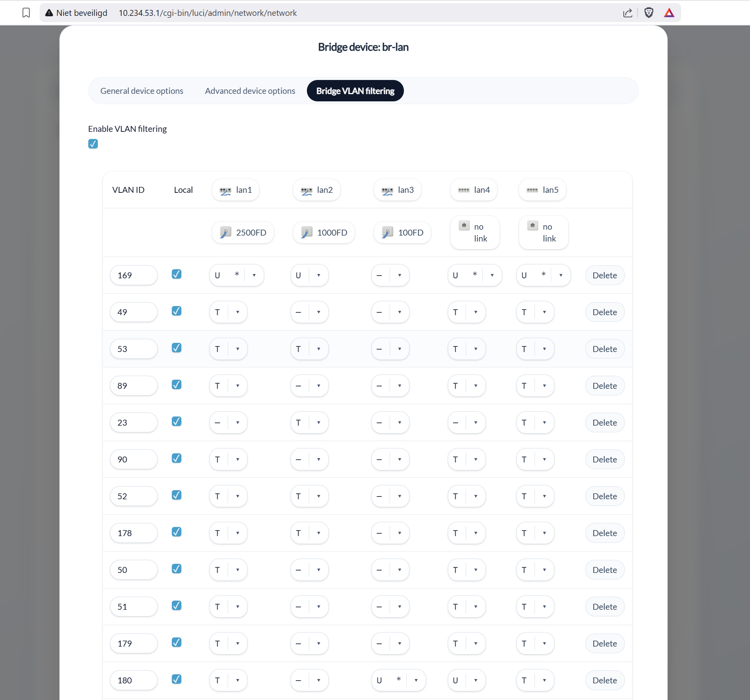The image size is (750, 700).
Task: Open lan2 dropdown for VLAN 53
Action: 318,349
